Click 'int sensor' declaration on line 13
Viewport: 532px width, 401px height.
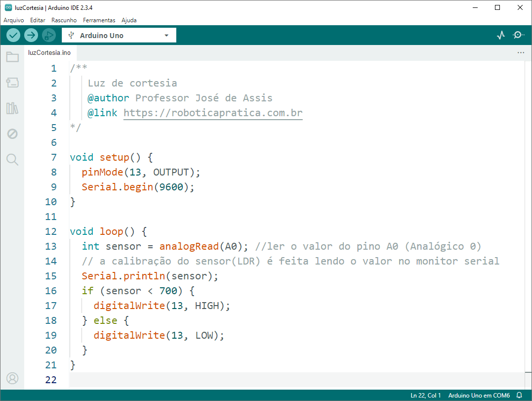(x=111, y=247)
